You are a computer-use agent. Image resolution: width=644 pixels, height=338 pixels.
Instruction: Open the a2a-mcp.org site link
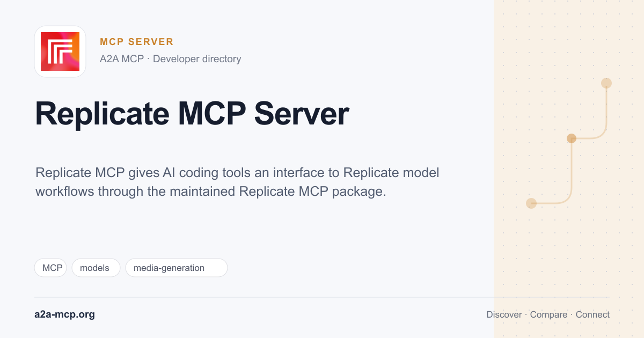[x=64, y=314]
